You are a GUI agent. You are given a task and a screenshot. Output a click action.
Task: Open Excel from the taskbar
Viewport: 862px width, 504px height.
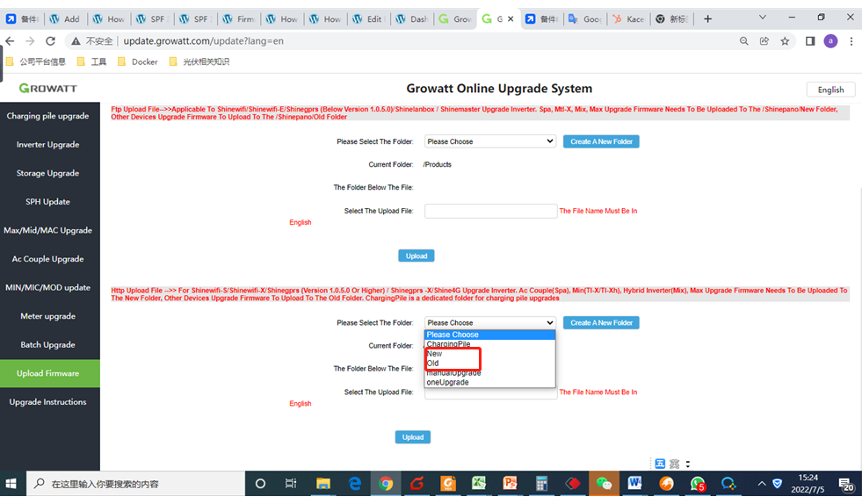tap(479, 484)
